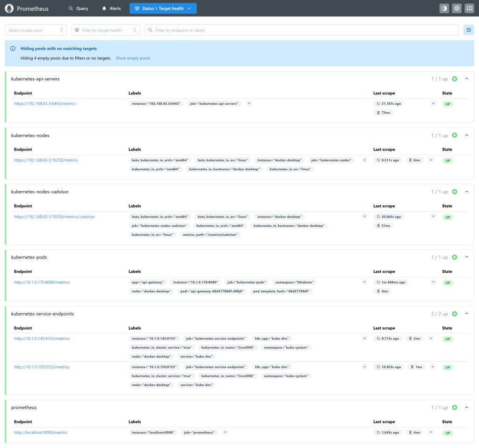
Task: Click the metrics_path="/metrics/cadvisor" label badge
Action: tap(210, 235)
